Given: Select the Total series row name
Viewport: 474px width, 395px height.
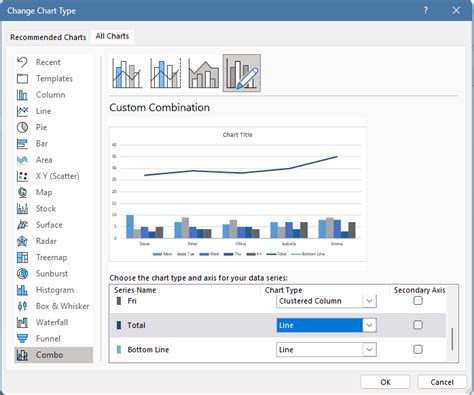Looking at the screenshot, I should click(x=136, y=325).
